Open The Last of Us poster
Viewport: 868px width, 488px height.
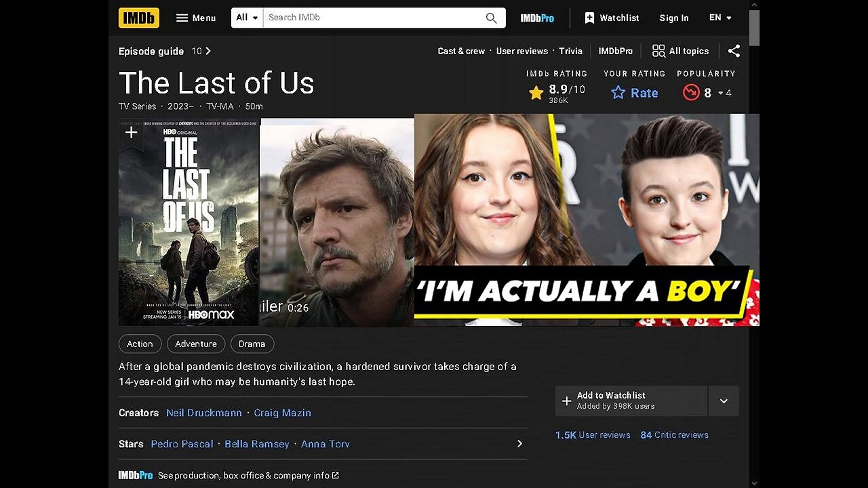[189, 222]
